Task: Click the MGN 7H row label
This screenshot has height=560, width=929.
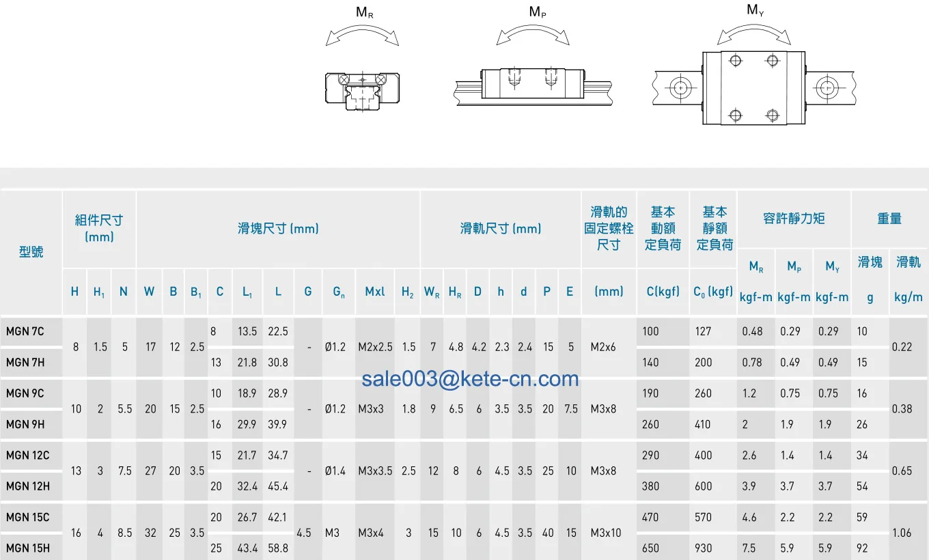Action: click(25, 363)
